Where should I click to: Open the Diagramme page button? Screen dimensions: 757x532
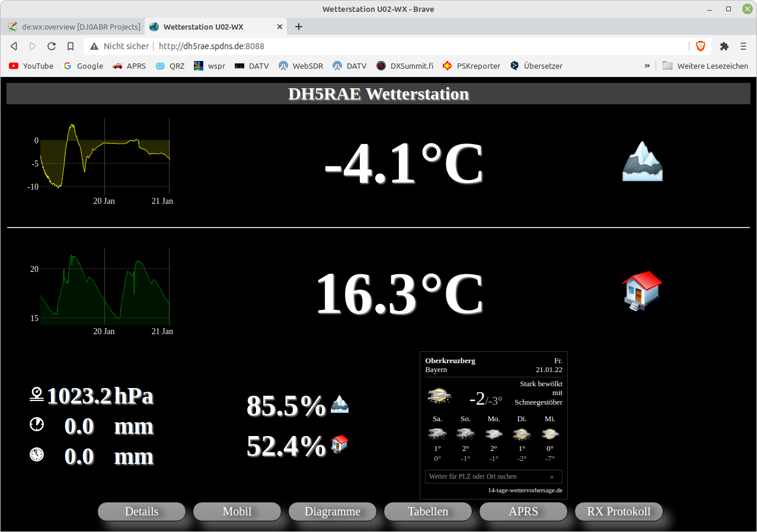(333, 511)
